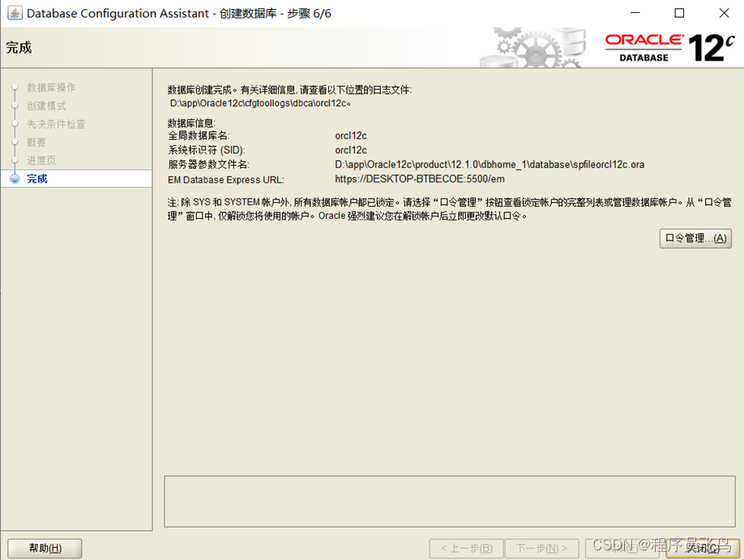The height and width of the screenshot is (560, 744).
Task: Click the empty message box at the bottom
Action: point(449,501)
